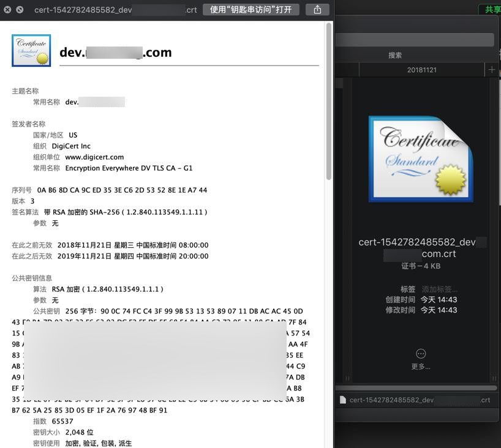Click the country value US
The width and height of the screenshot is (501, 448).
point(73,135)
